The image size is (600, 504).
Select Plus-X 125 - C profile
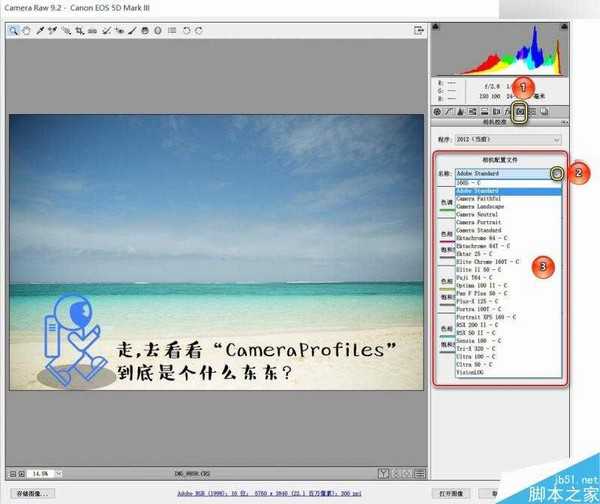tap(509, 301)
